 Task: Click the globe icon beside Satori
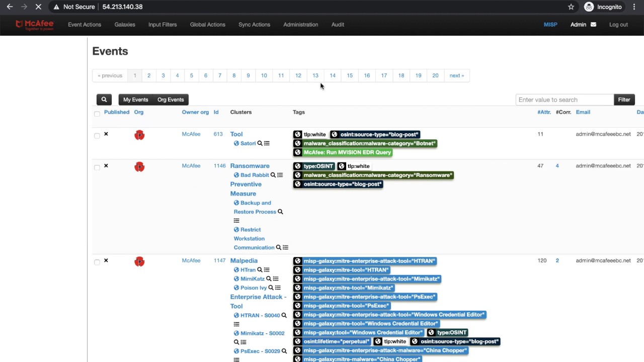pyautogui.click(x=236, y=143)
